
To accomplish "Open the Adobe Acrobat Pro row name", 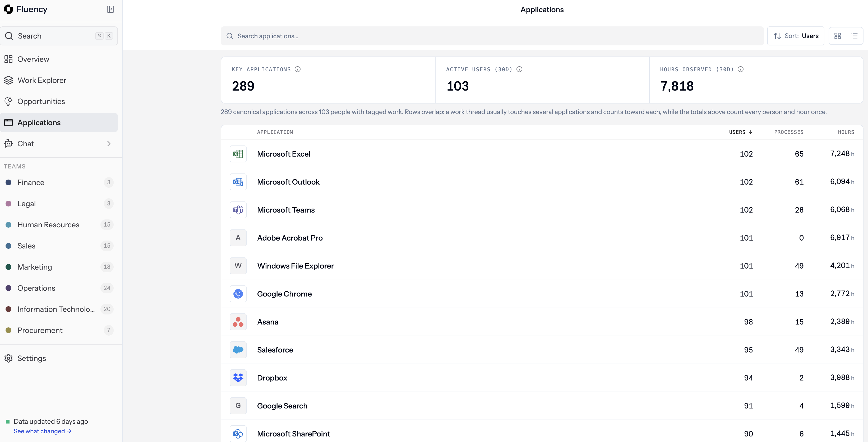I will (x=290, y=238).
